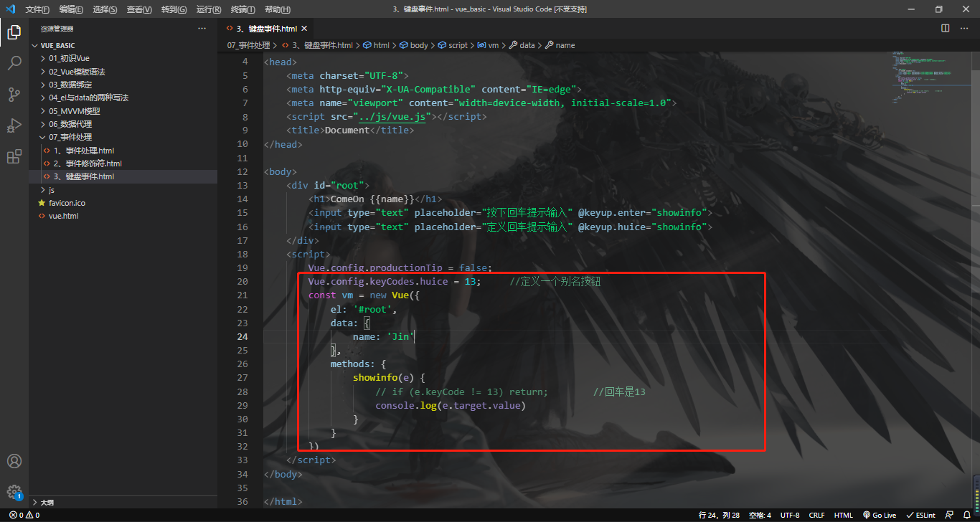Open the Explorer view in activity bar

(x=14, y=32)
